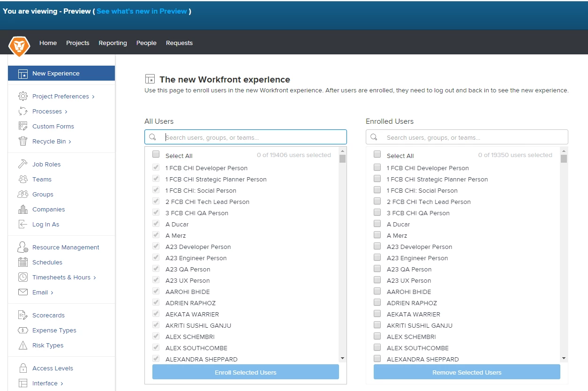Click the Access Levels lock icon
Image resolution: width=588 pixels, height=391 pixels.
click(x=23, y=368)
